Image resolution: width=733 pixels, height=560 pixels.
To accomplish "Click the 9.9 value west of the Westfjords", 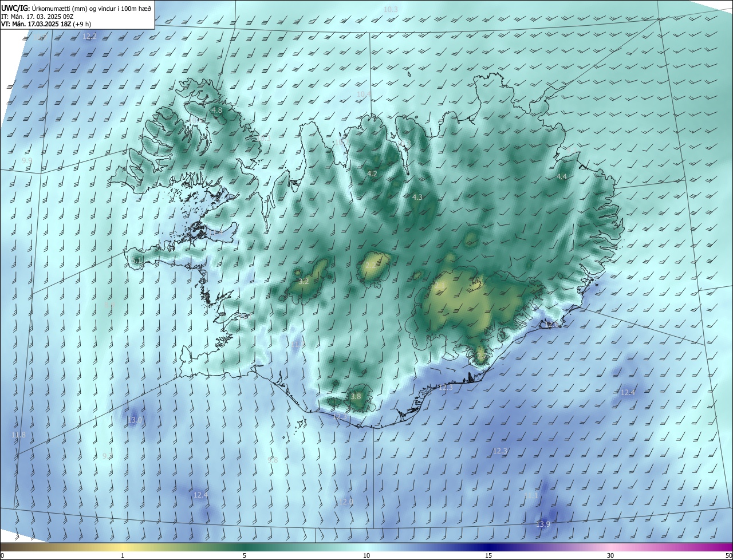I will pyautogui.click(x=27, y=161).
